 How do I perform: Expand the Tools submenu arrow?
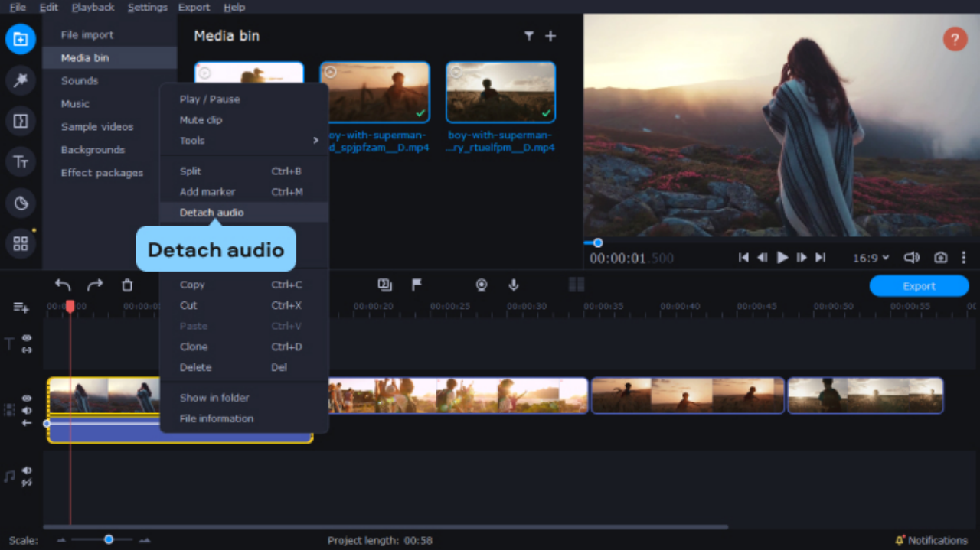[315, 141]
